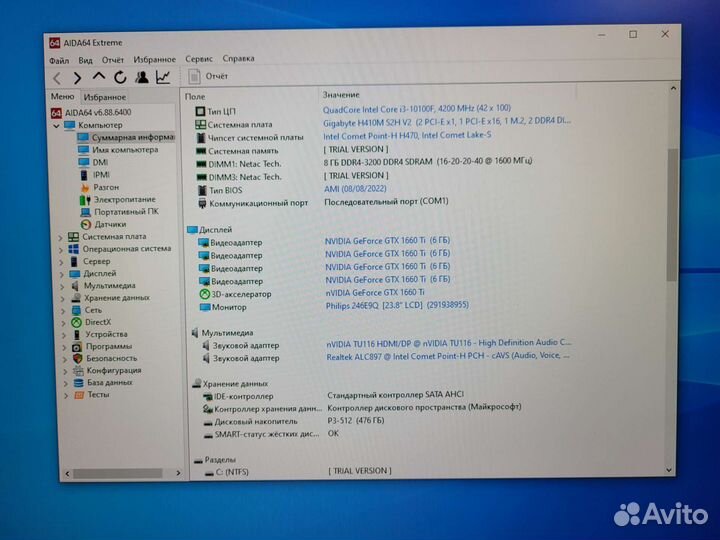Click the 3D-акселератор Xbox-style icon
This screenshot has height=540, width=720.
204,294
